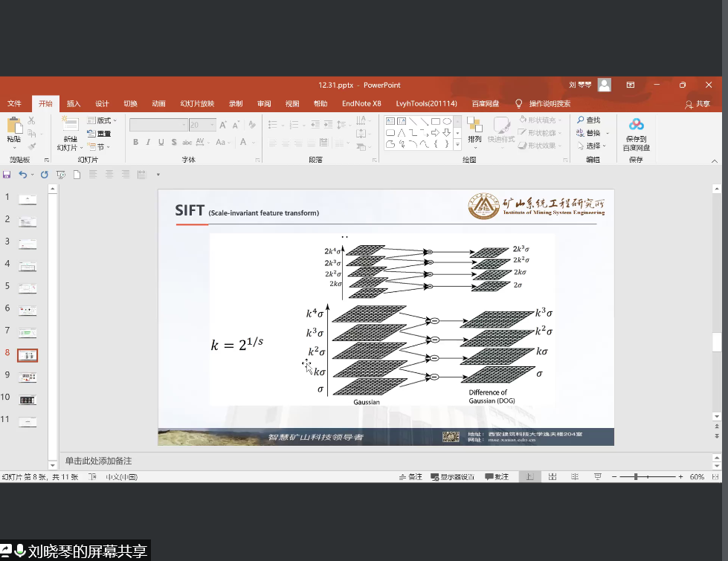Toggle Bold formatting
This screenshot has height=561, width=728.
[x=135, y=142]
